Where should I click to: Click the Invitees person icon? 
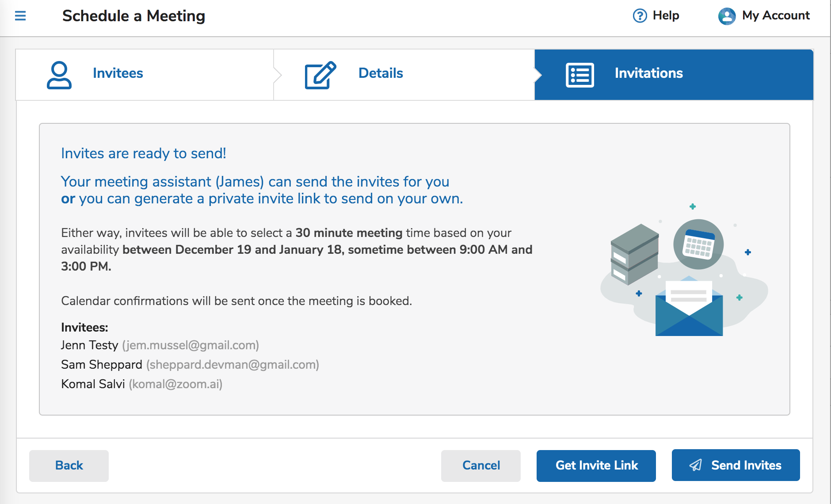59,74
